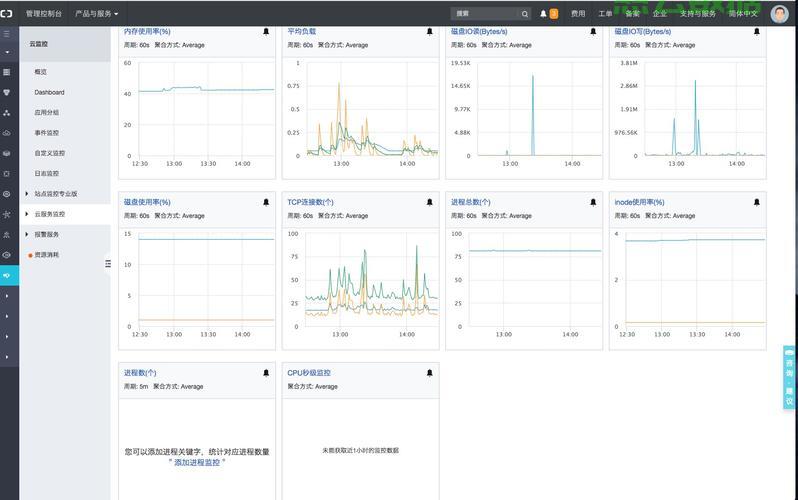Expand the 云服务监控 tree item
This screenshot has height=500, width=798.
26,214
